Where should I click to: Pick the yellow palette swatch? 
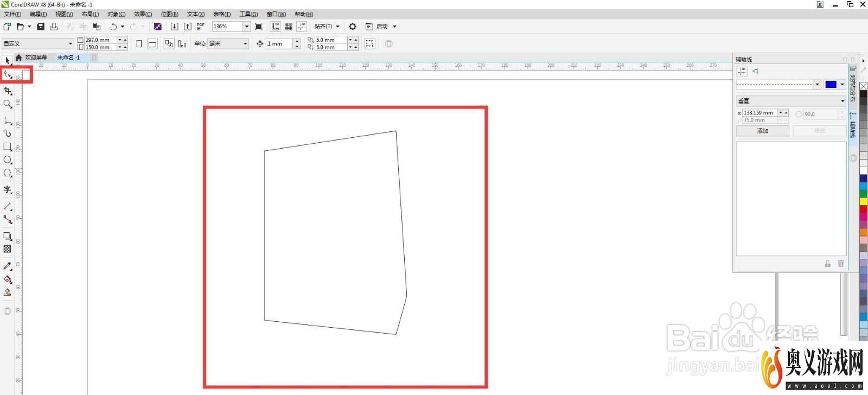tap(863, 202)
